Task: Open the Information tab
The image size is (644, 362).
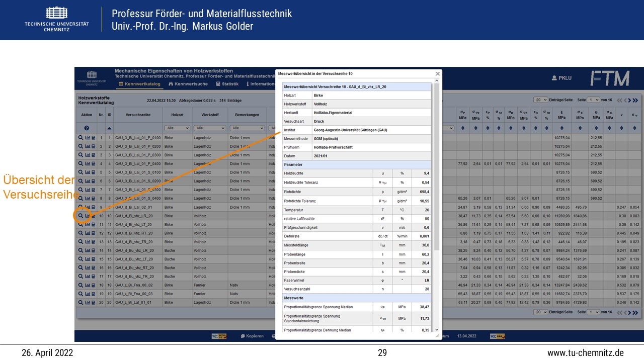Action: coord(261,84)
